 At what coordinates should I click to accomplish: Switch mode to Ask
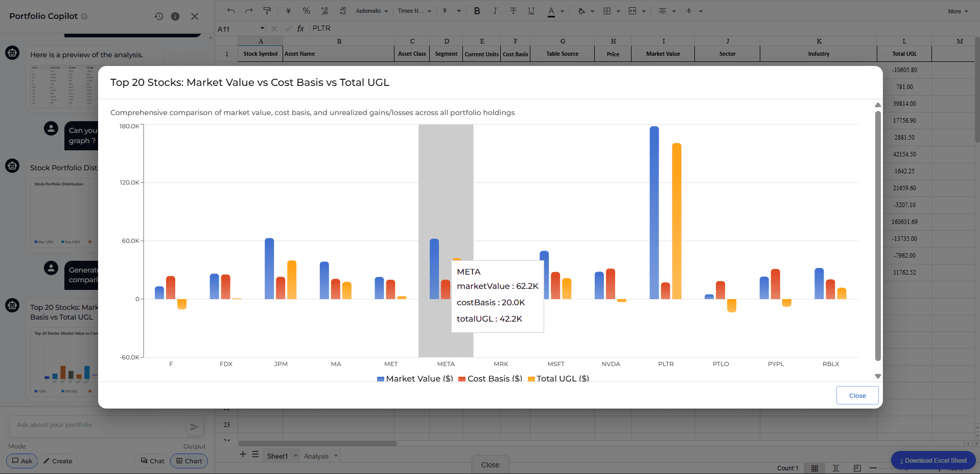pyautogui.click(x=22, y=461)
